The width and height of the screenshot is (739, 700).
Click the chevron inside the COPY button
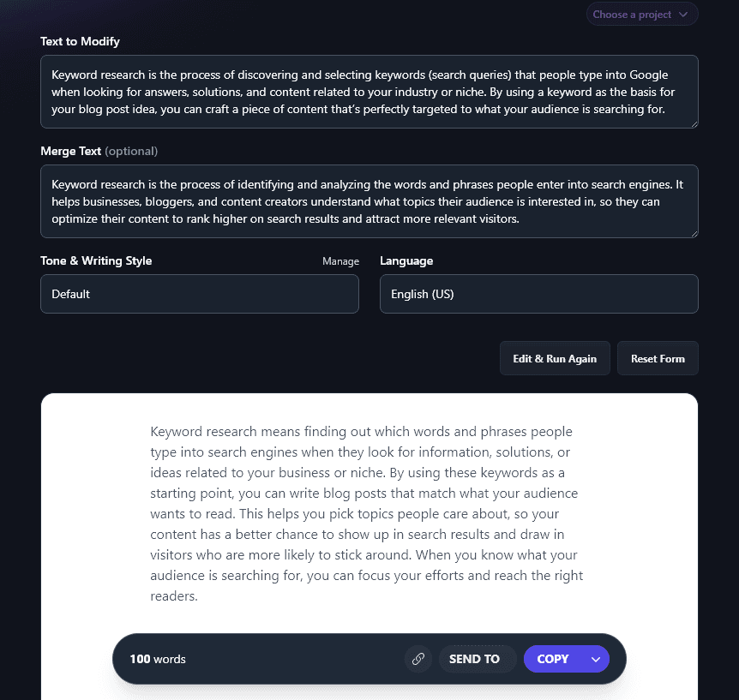596,659
